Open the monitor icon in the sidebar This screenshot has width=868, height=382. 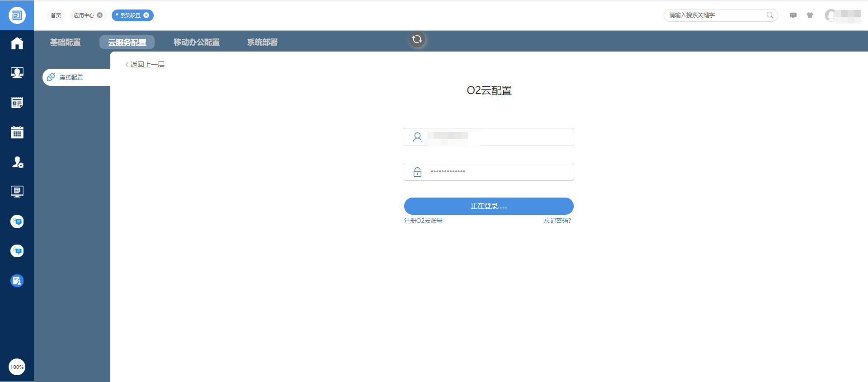[x=17, y=191]
